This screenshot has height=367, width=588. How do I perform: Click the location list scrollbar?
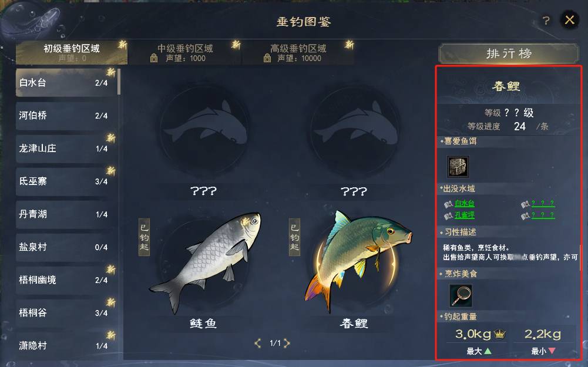click(119, 82)
